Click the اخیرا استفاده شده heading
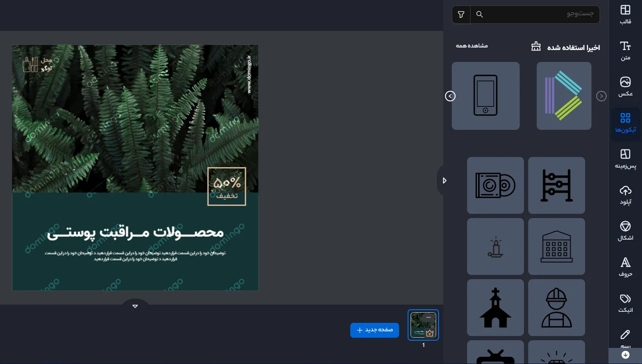 [573, 48]
